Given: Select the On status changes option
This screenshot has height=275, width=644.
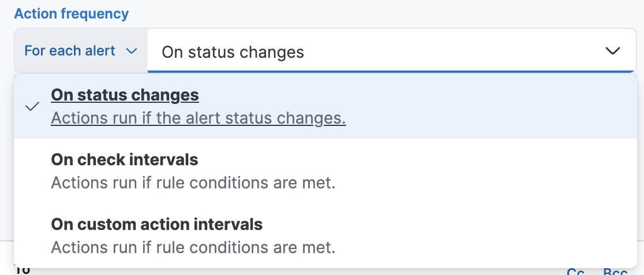Looking at the screenshot, I should [x=125, y=95].
